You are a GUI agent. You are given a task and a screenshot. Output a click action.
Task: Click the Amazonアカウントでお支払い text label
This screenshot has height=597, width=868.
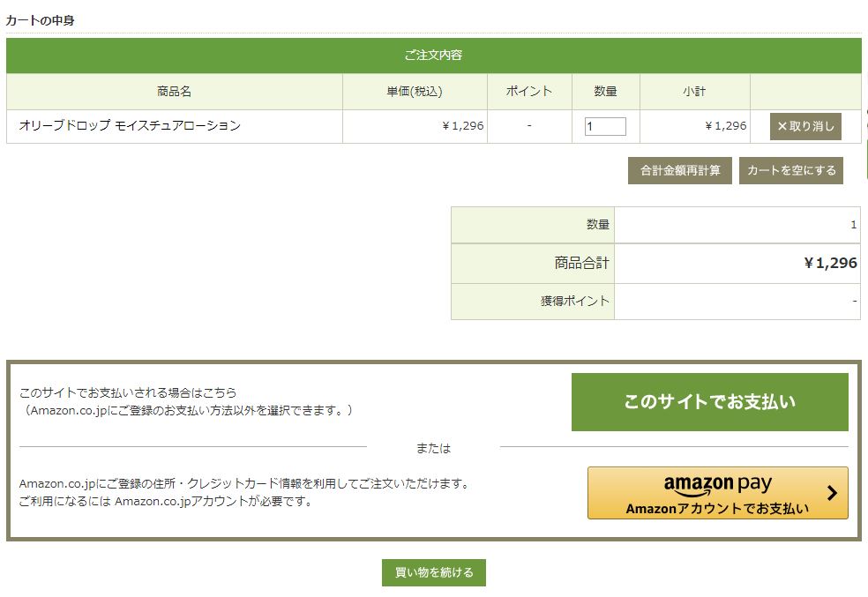click(x=717, y=509)
